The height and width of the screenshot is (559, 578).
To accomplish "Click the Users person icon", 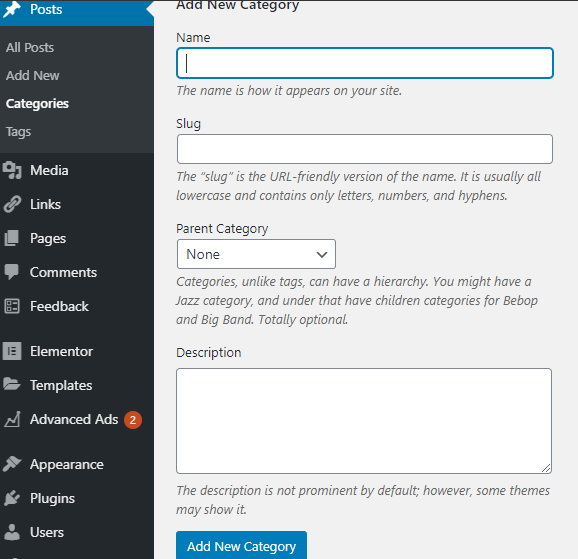I will 12,532.
